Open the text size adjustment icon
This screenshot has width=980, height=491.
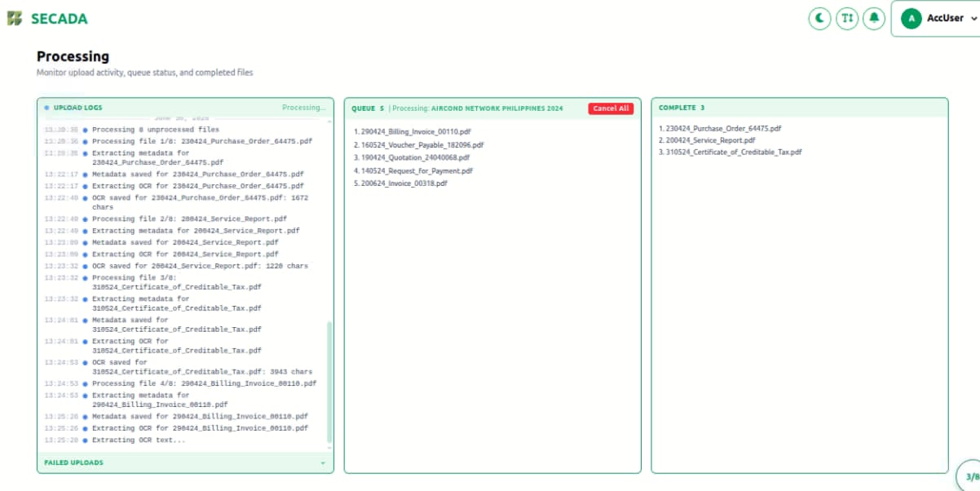click(847, 18)
